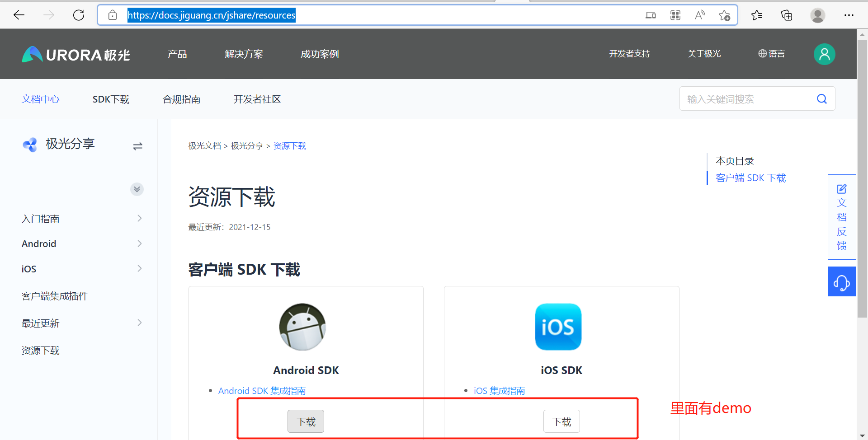Open the green user account avatar
Image resolution: width=868 pixels, height=440 pixels.
tap(824, 54)
